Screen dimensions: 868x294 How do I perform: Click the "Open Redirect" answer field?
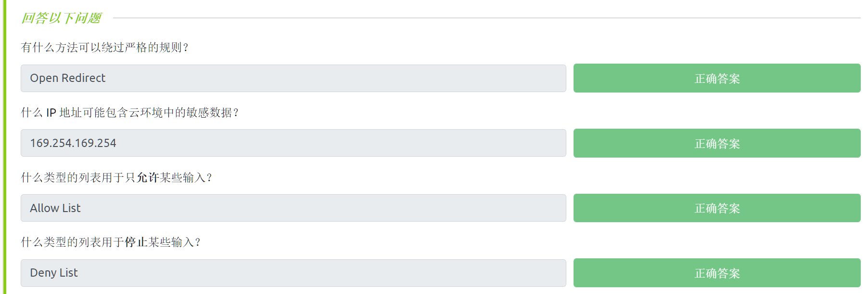(293, 78)
